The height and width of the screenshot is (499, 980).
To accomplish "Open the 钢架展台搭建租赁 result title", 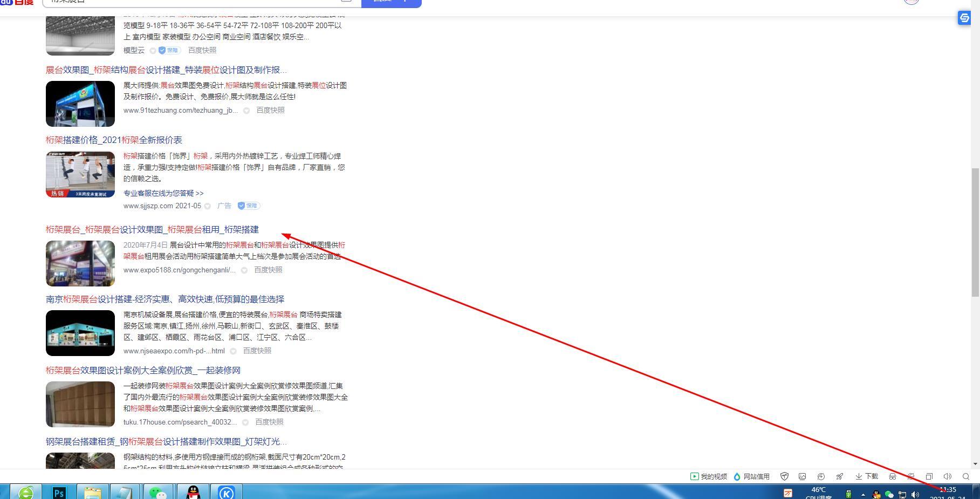I will pos(166,442).
